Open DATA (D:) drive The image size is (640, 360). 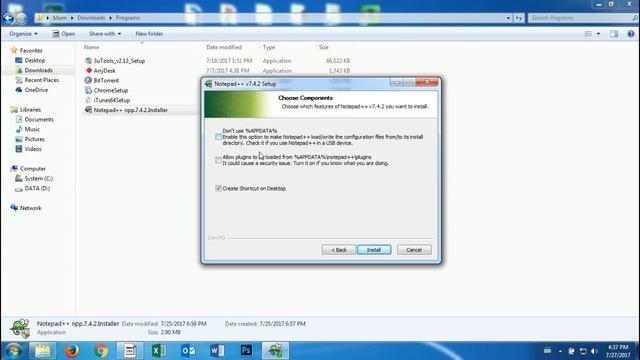point(37,188)
